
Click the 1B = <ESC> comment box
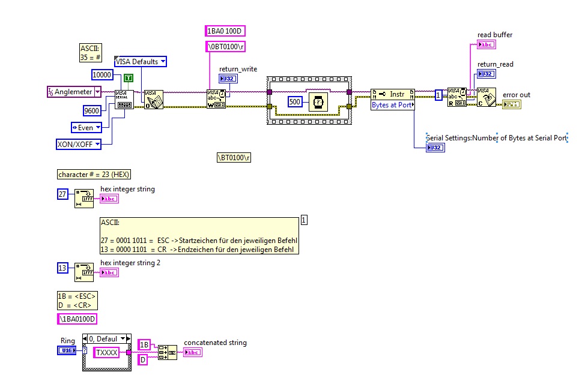[77, 301]
